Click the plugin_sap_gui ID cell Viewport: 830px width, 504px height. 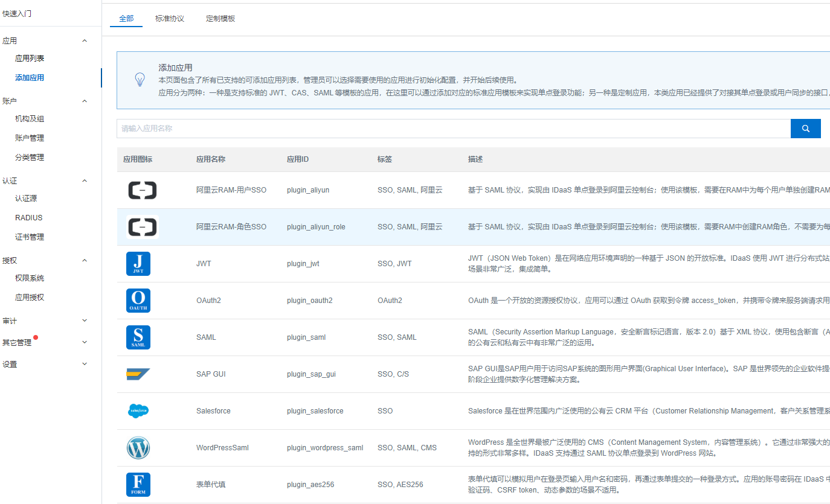[x=311, y=374]
